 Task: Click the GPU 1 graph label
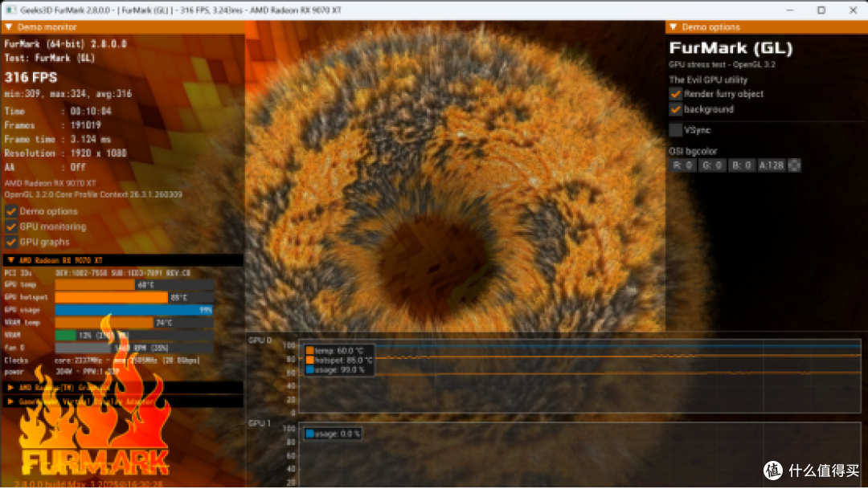(260, 423)
